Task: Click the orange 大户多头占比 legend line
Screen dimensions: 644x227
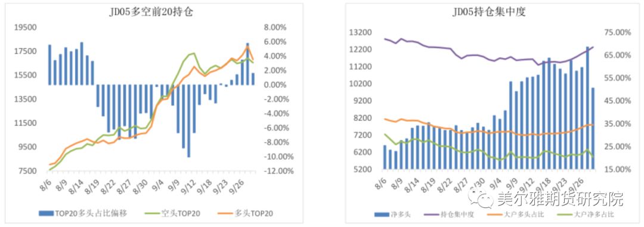Action: pyautogui.click(x=493, y=214)
